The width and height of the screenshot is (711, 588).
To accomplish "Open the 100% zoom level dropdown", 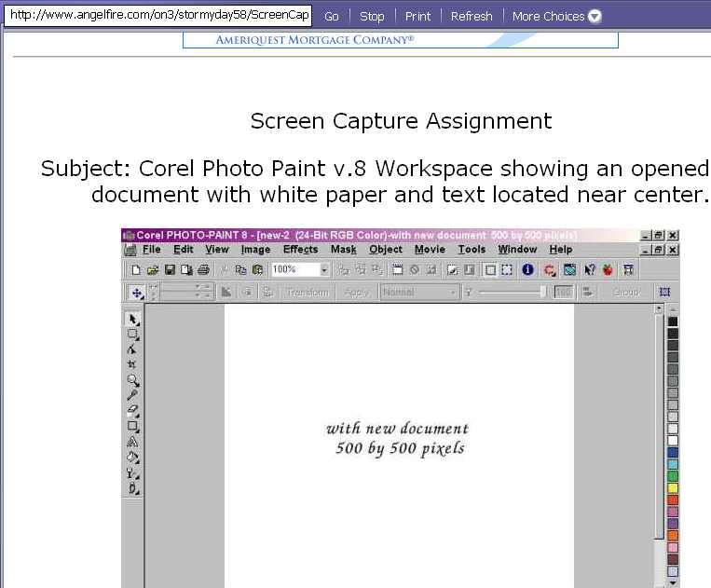I will tap(324, 270).
